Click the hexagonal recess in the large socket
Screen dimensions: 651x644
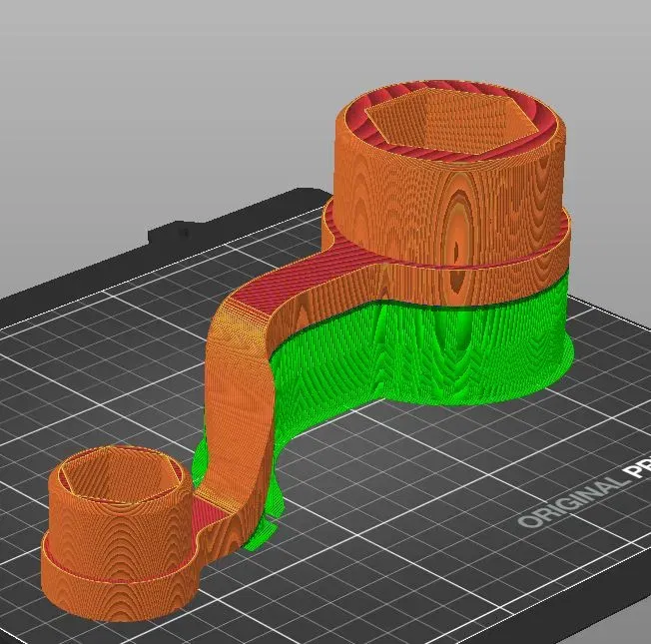tap(444, 117)
